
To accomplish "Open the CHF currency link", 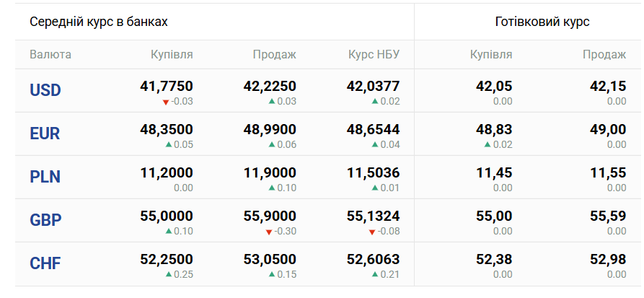I will tap(45, 263).
